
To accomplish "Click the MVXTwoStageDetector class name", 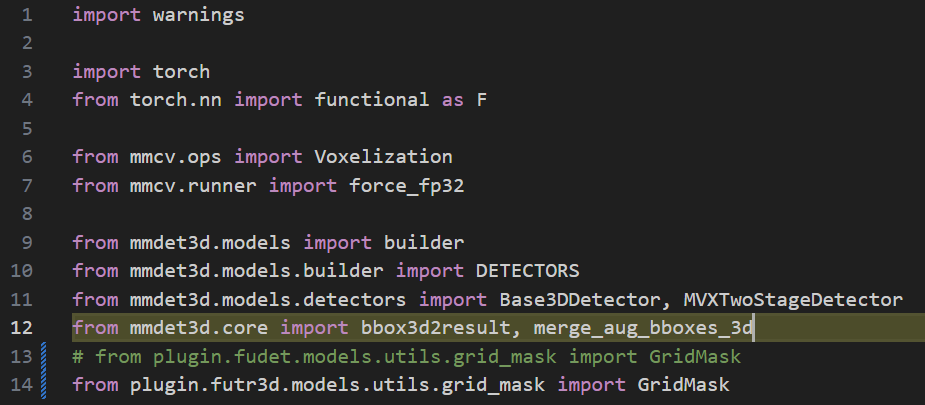I will (x=793, y=299).
